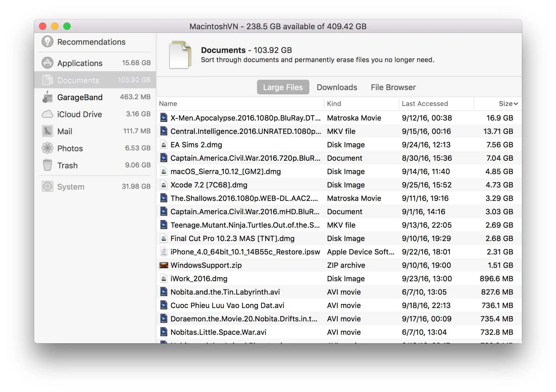Image resolution: width=556 pixels, height=392 pixels.
Task: Click the iPhone Restore.ipsw file icon
Action: pos(164,252)
